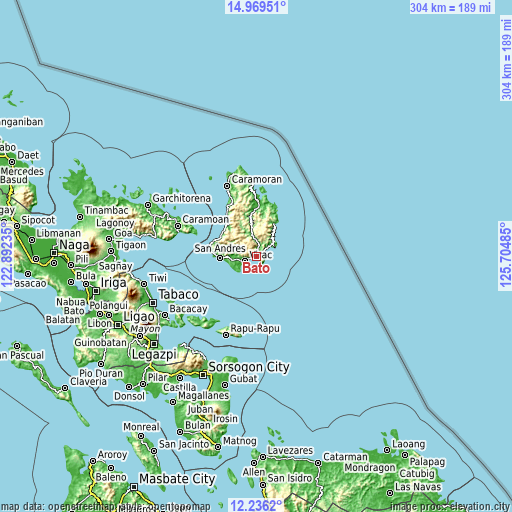Click the Masbate City square marker
The width and height of the screenshot is (512, 512).
pyautogui.click(x=134, y=487)
